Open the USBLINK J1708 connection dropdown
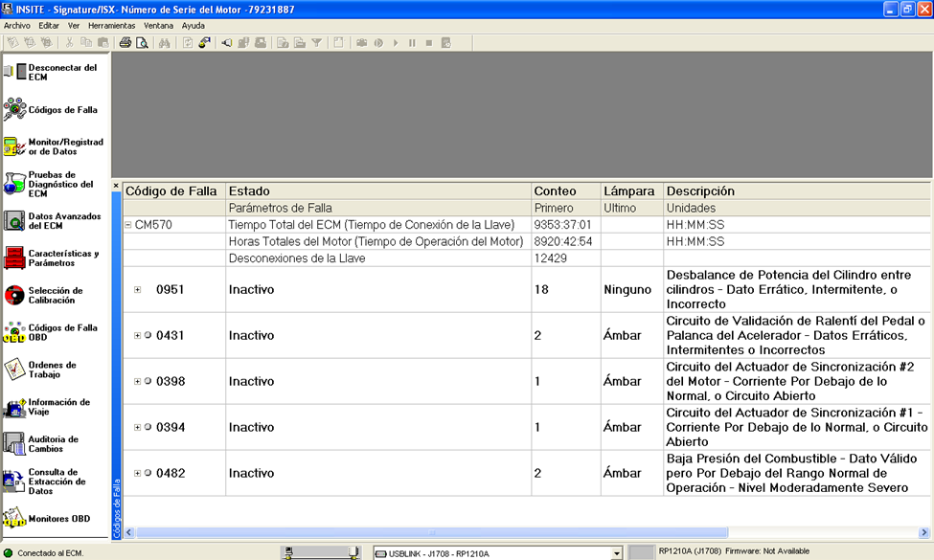Image resolution: width=934 pixels, height=560 pixels. (x=617, y=553)
